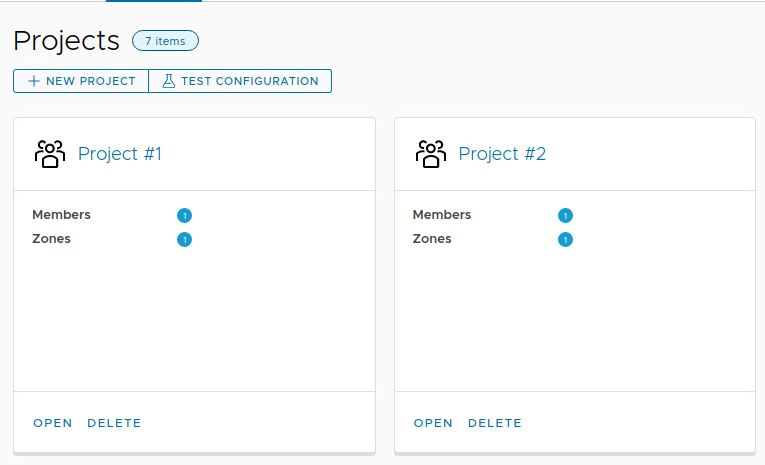Create a new project with NEW PROJECT button
The image size is (765, 465).
(81, 81)
